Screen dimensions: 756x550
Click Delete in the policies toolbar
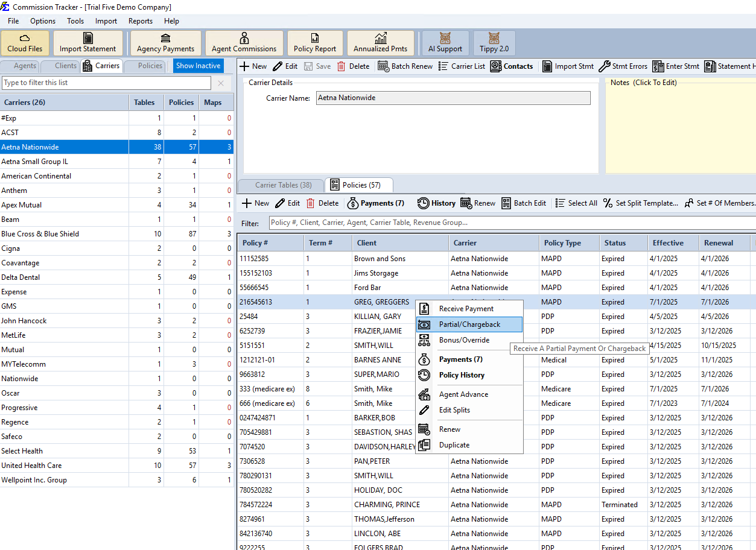point(323,203)
